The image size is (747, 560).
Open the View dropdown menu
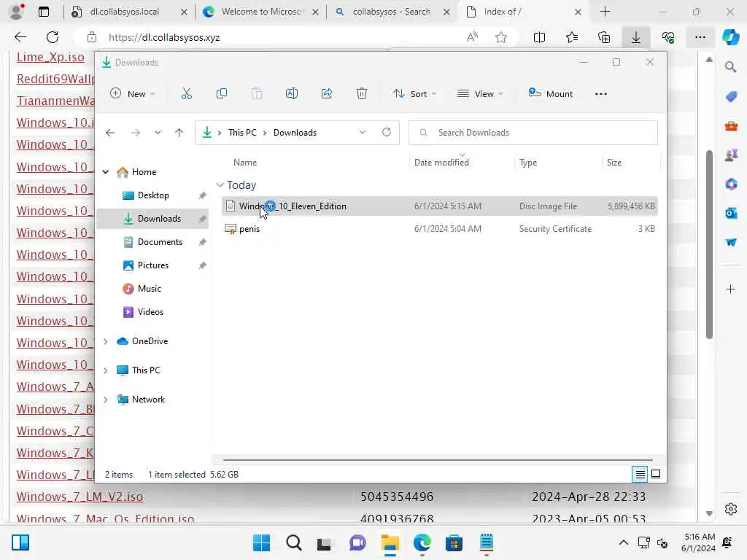coord(480,94)
